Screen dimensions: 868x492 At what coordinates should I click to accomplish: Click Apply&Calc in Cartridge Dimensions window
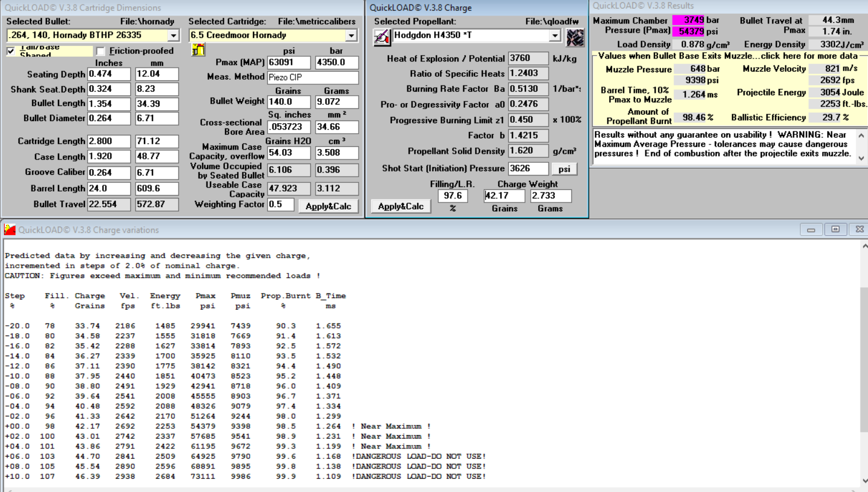(328, 206)
